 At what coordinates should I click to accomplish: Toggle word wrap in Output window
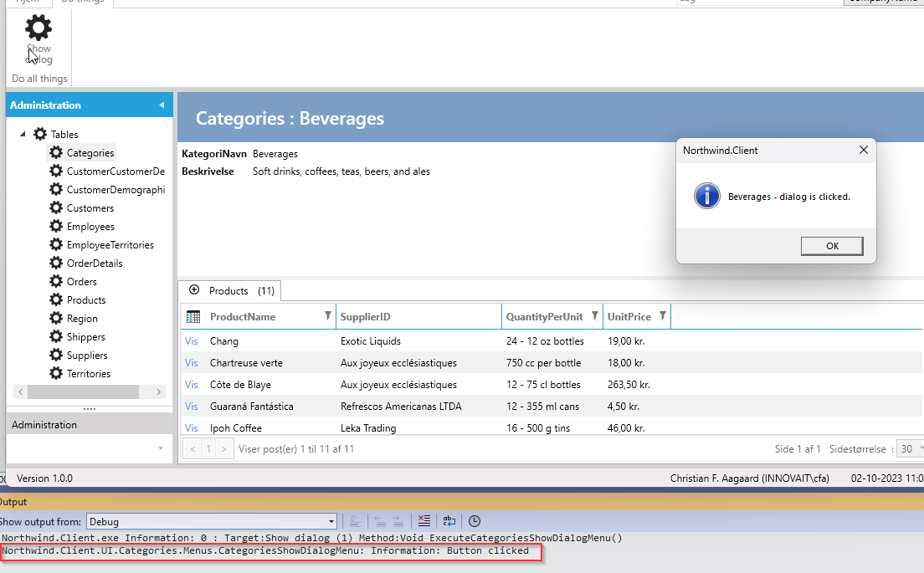pyautogui.click(x=449, y=521)
